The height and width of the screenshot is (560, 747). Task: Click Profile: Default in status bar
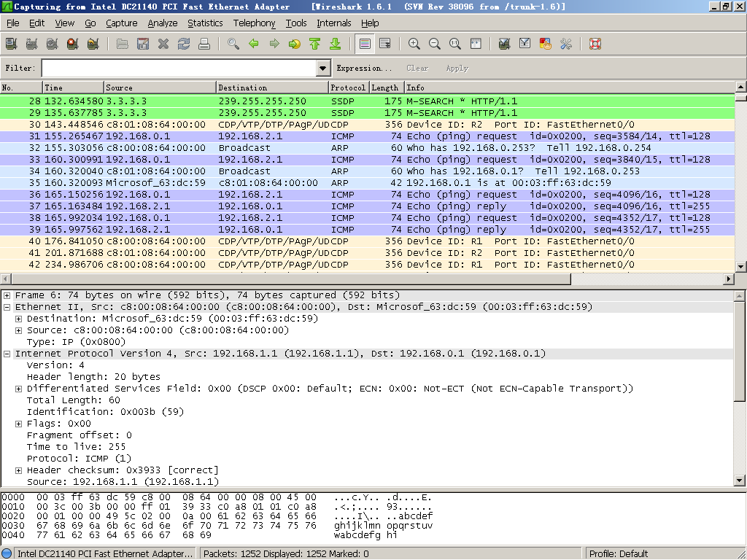point(619,554)
